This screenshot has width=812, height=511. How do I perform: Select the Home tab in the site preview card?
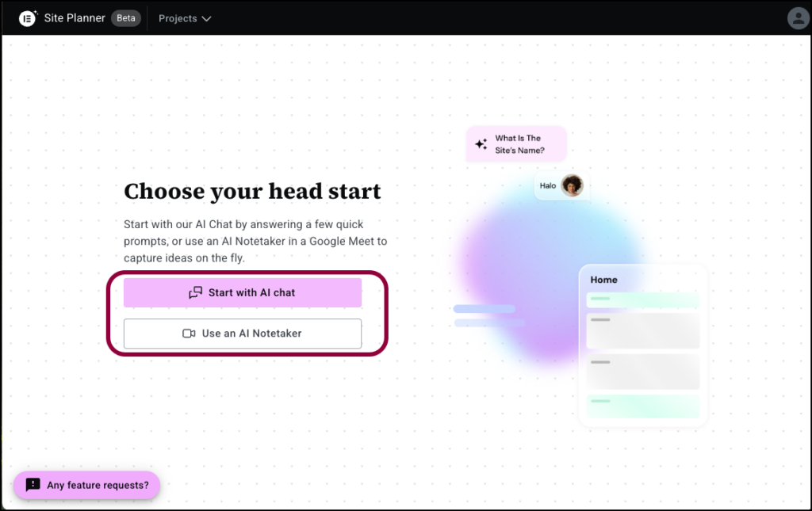tap(603, 280)
